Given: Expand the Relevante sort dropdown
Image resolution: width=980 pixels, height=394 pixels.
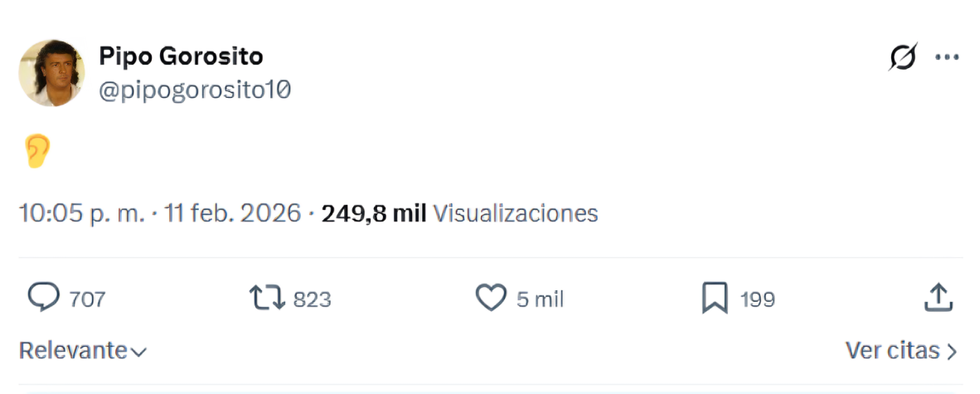Looking at the screenshot, I should [73, 350].
